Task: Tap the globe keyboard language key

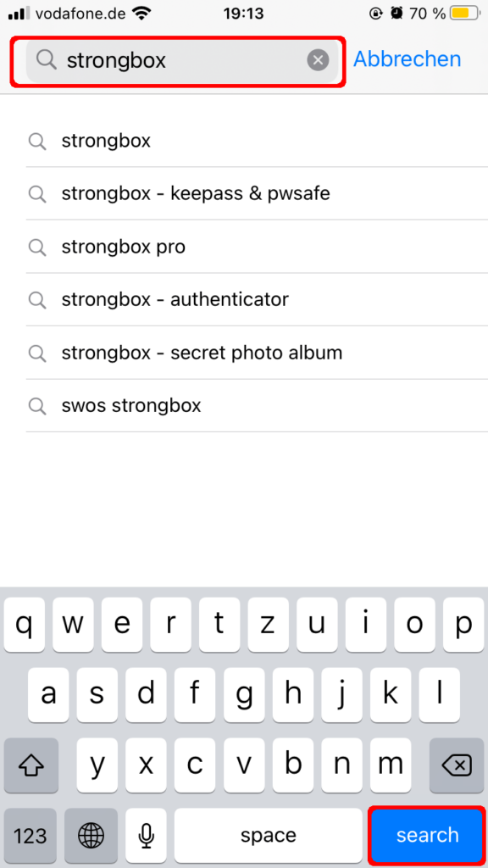Action: pyautogui.click(x=91, y=835)
